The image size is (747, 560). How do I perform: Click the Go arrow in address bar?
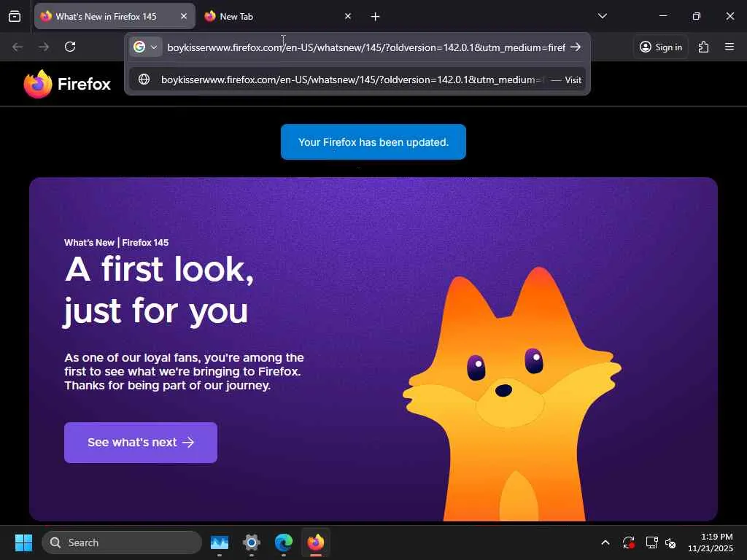click(576, 47)
